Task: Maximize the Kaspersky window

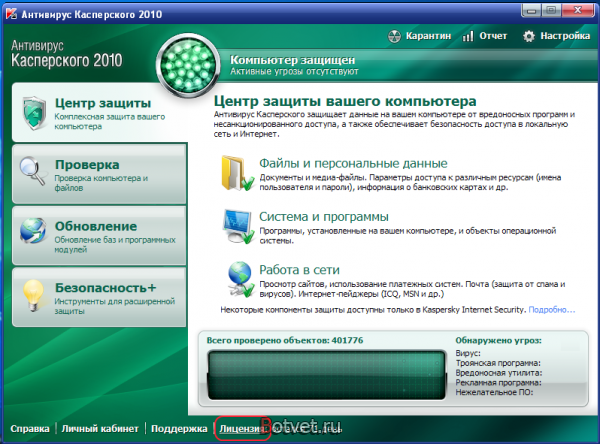Action: [x=551, y=11]
